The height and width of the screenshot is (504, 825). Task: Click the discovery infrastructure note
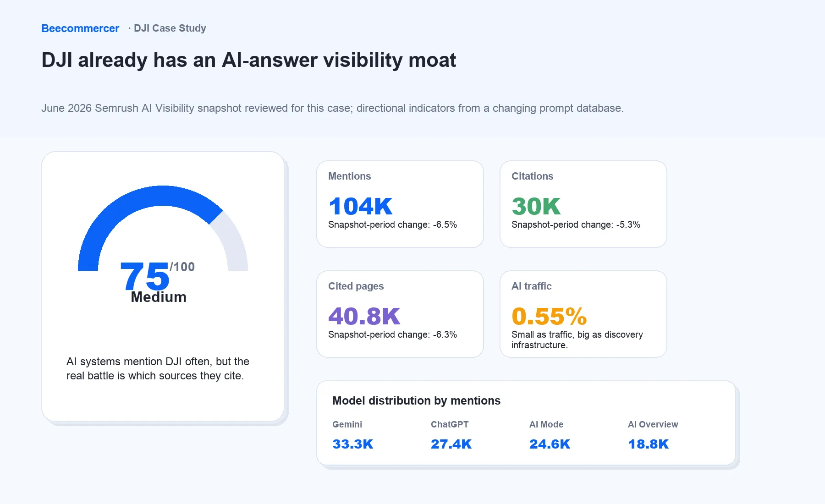point(577,340)
